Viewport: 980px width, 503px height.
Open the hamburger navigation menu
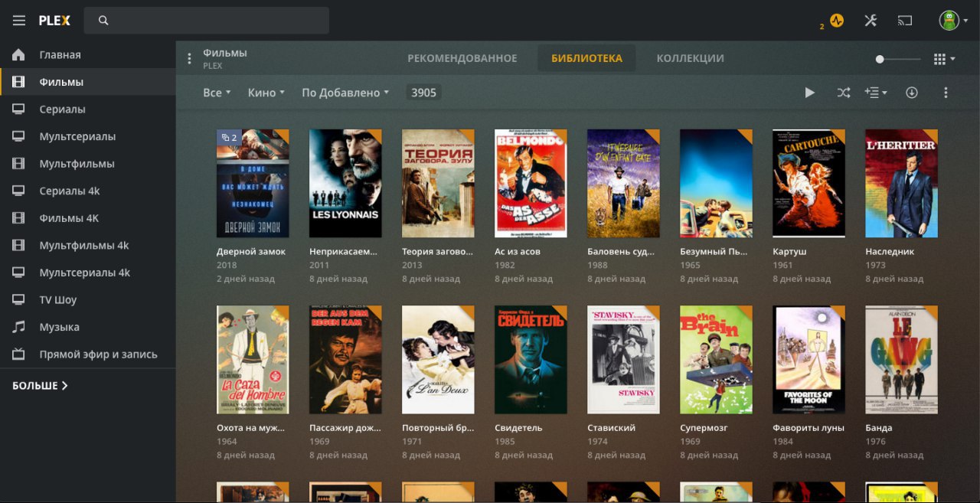tap(19, 21)
